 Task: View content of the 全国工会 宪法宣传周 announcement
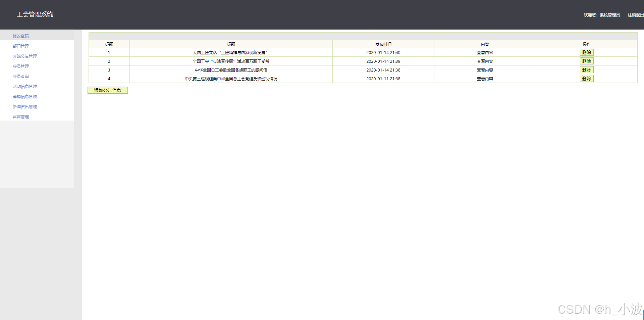click(485, 61)
